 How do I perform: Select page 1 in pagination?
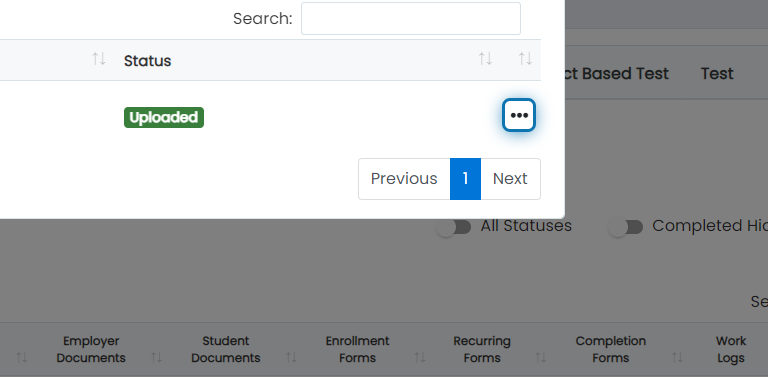click(465, 179)
